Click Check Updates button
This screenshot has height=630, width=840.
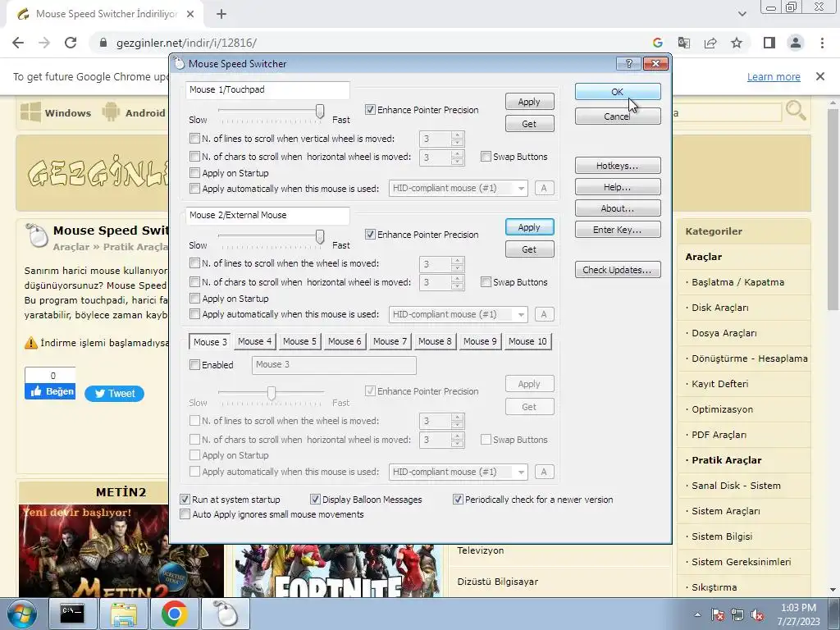point(618,269)
